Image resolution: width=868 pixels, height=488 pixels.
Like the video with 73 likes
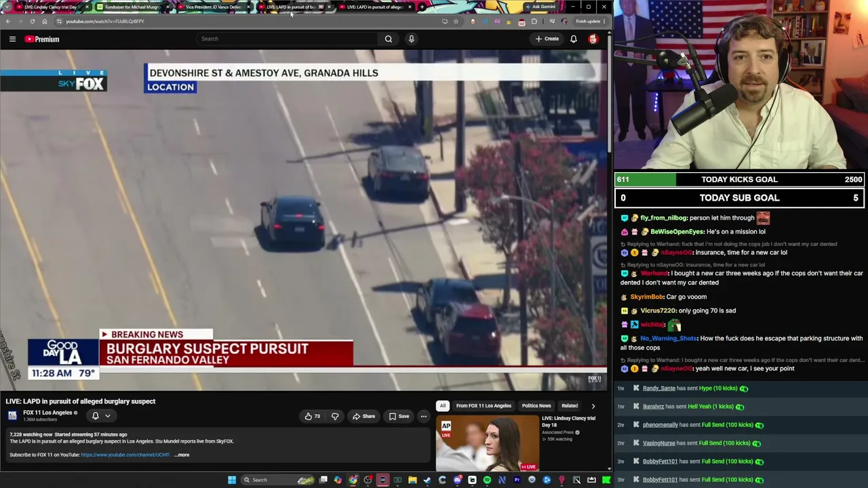(x=312, y=416)
